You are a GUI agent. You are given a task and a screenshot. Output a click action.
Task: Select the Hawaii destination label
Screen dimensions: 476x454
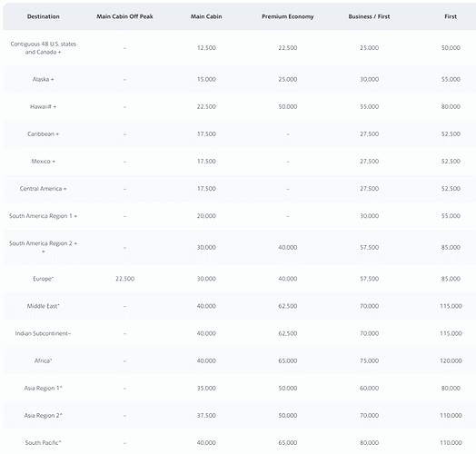pos(43,107)
